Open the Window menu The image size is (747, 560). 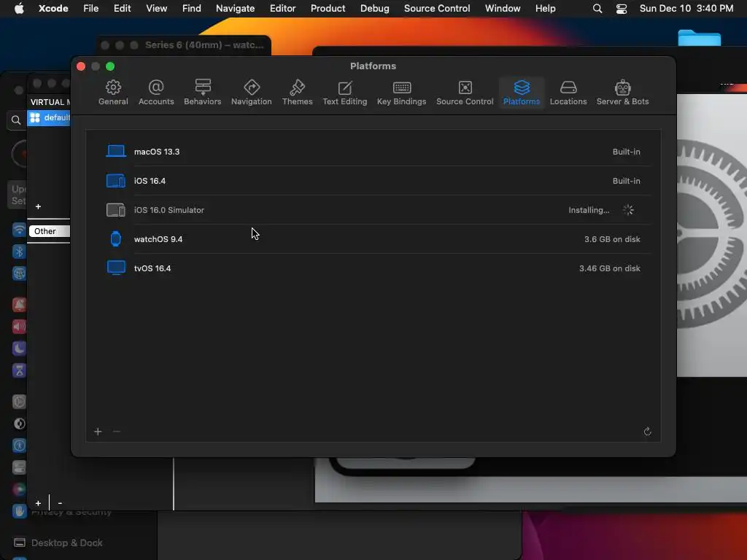(x=503, y=9)
